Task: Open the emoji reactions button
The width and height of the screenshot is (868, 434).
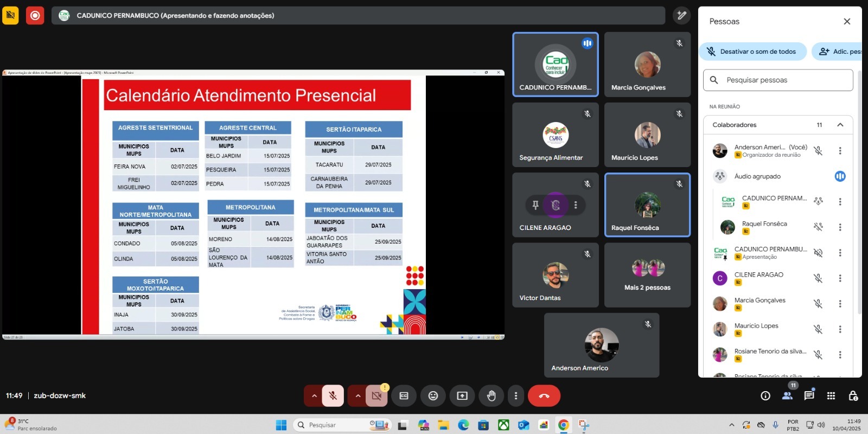Action: coord(433,396)
